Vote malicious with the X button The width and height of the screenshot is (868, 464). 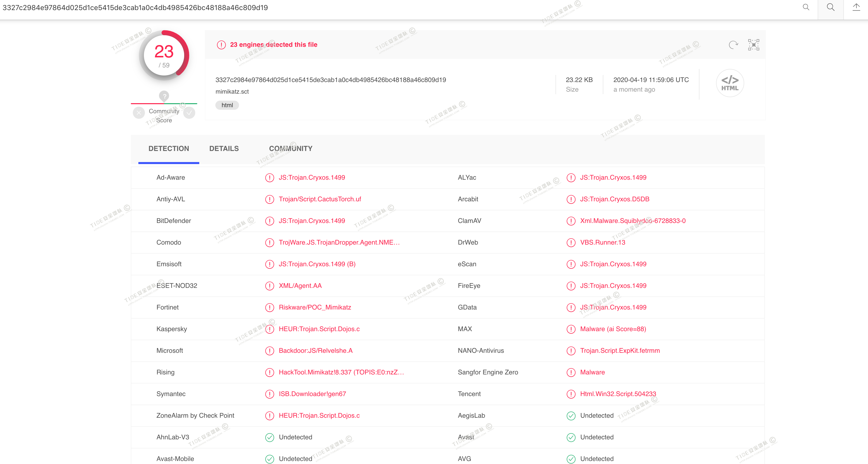(x=139, y=113)
